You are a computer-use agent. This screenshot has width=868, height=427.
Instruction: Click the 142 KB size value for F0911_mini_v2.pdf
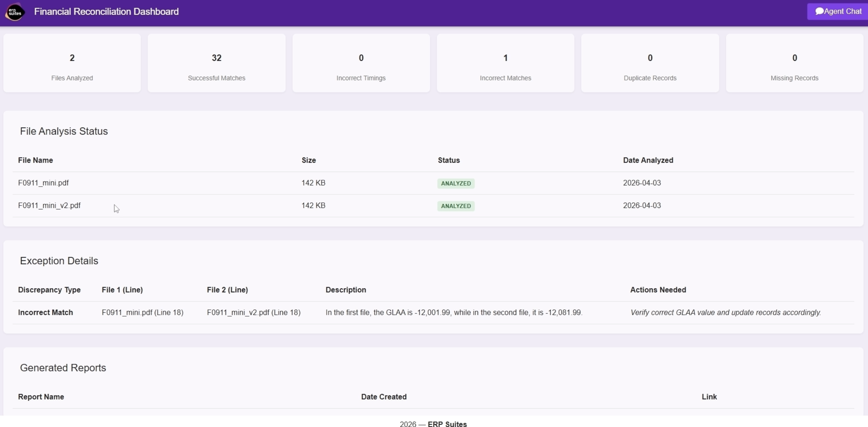pyautogui.click(x=314, y=205)
